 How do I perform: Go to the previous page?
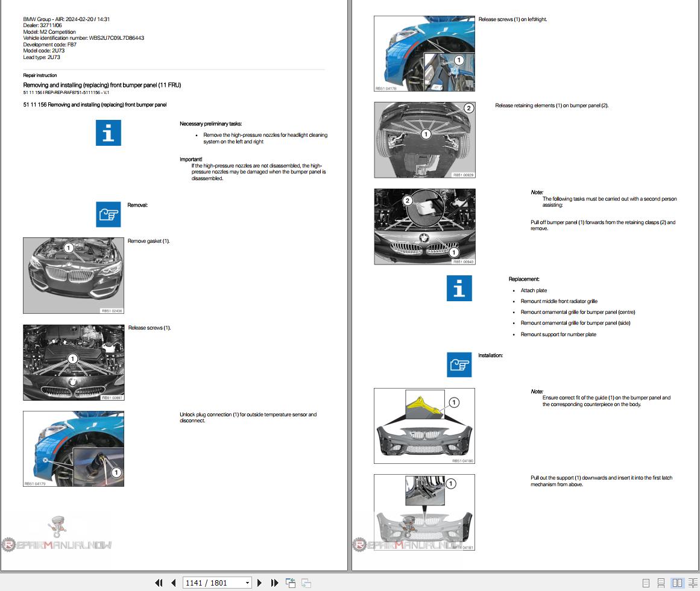(174, 583)
